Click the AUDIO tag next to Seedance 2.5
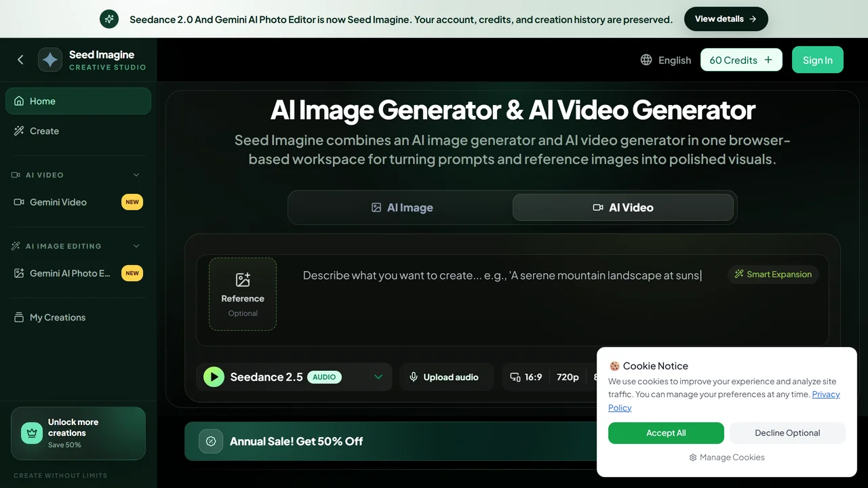This screenshot has height=488, width=868. click(x=324, y=377)
